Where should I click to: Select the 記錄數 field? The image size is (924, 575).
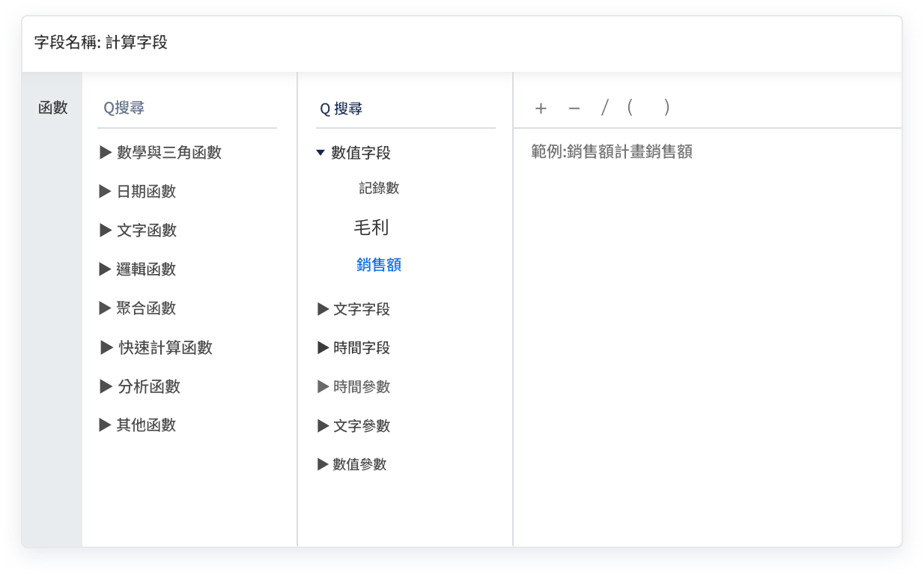pos(378,188)
